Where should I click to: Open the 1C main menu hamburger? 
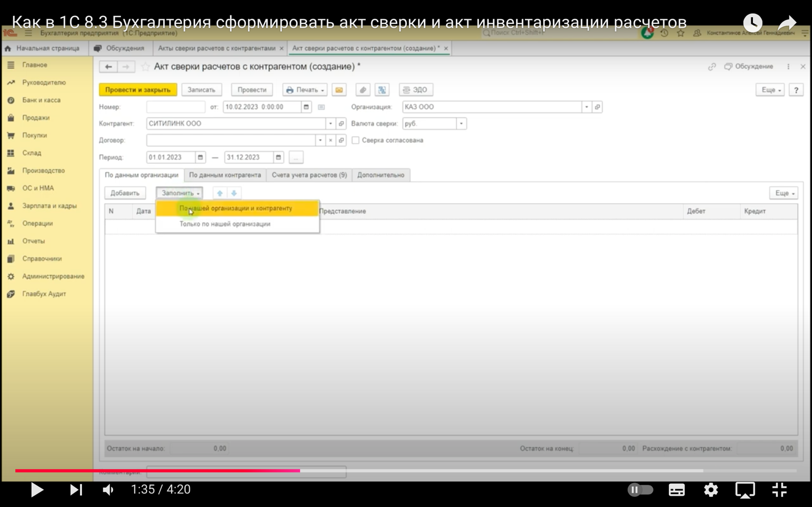click(x=28, y=33)
